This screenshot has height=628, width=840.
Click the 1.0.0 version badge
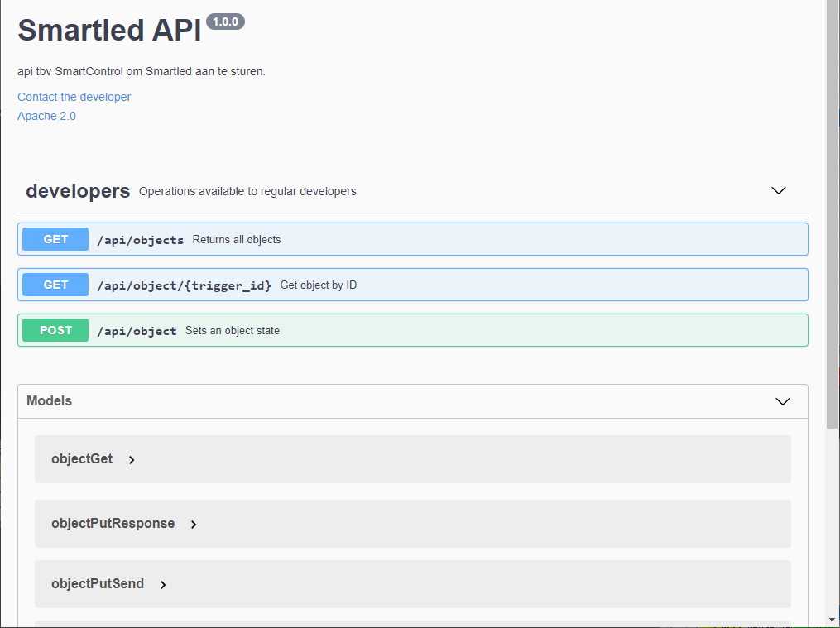(x=226, y=22)
